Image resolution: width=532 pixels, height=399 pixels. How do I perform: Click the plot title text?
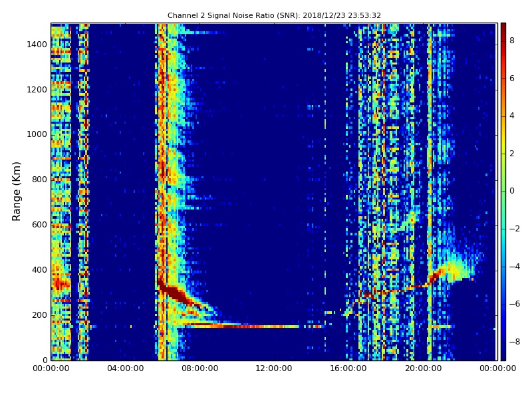coord(274,15)
